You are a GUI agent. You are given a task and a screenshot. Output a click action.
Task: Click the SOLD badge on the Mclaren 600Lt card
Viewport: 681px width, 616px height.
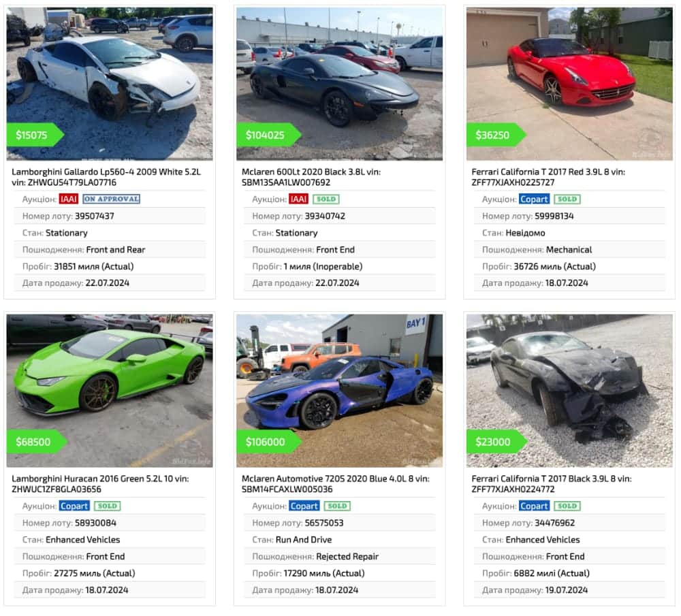(x=326, y=199)
